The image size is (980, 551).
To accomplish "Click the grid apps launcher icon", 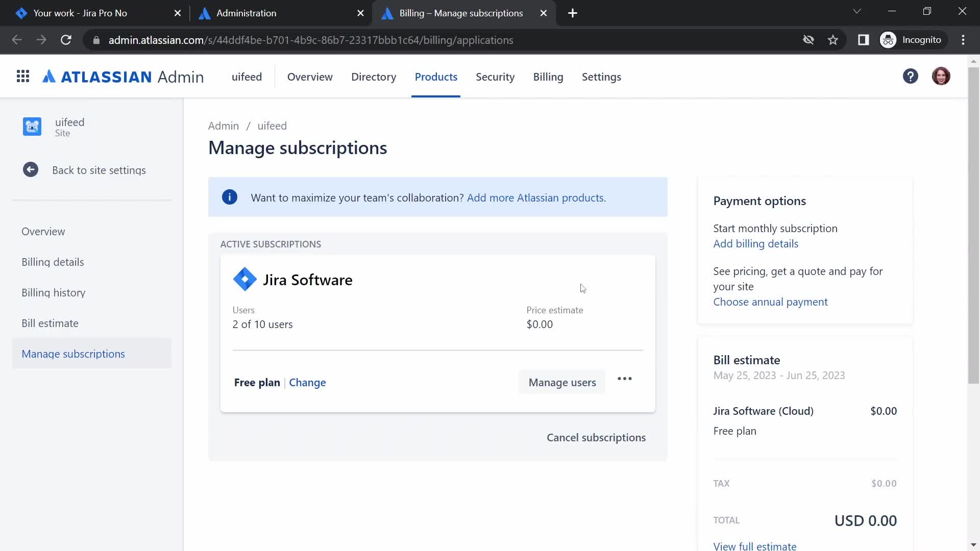I will 23,76.
